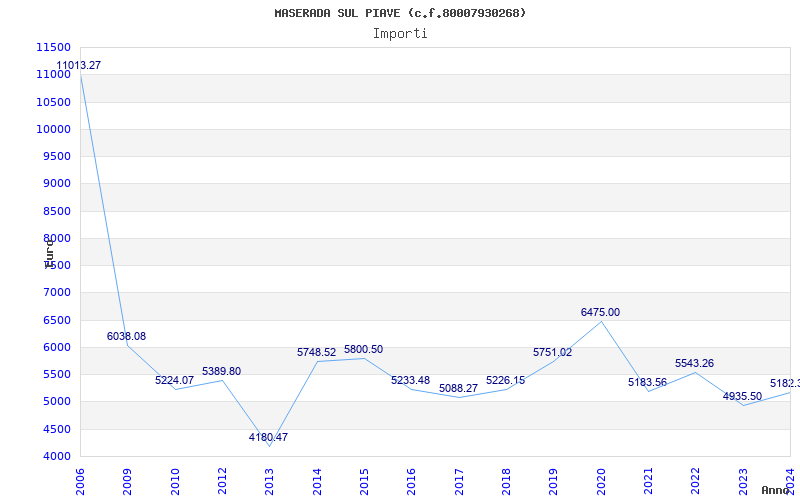The height and width of the screenshot is (500, 800).
Task: Click the 6000 y-axis tick label
Action: pos(56,347)
